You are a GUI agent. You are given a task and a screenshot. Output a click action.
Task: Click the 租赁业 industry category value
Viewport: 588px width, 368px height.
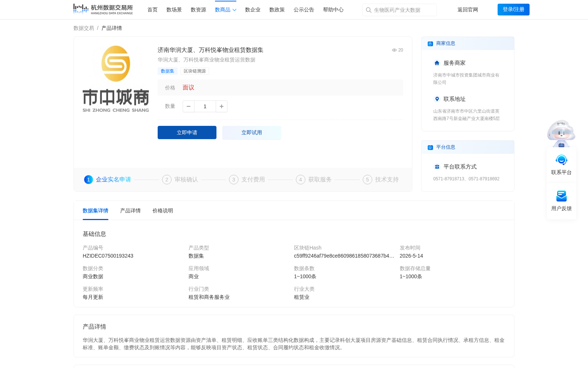click(302, 297)
